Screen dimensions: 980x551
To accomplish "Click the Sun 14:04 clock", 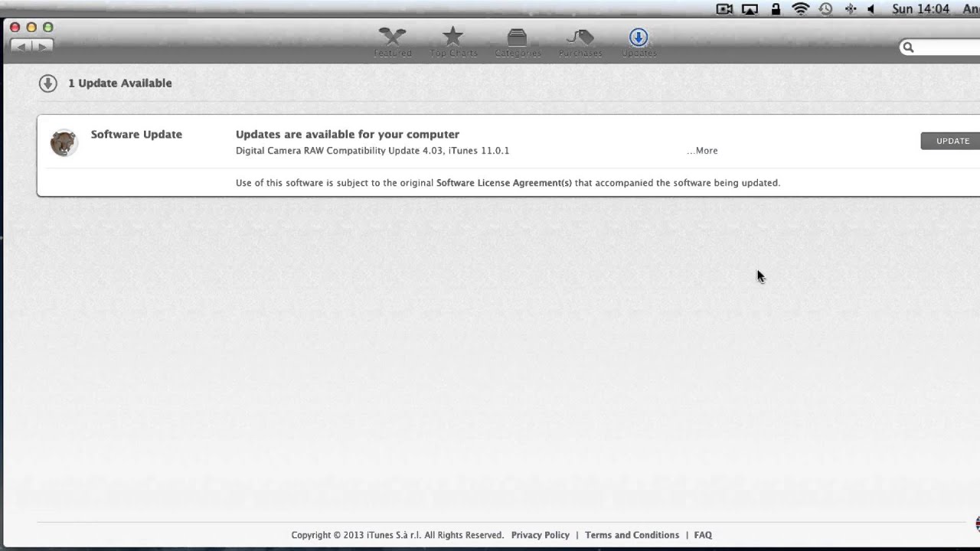I will pyautogui.click(x=921, y=9).
